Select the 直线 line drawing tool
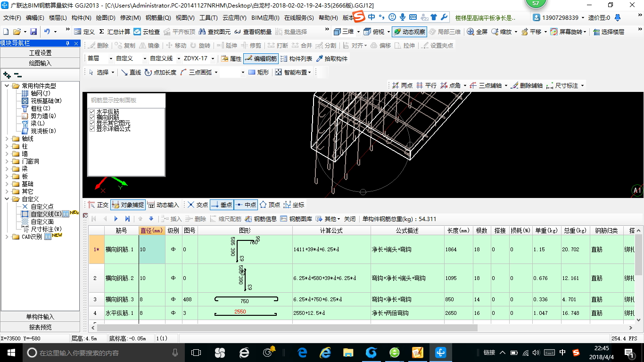 pyautogui.click(x=131, y=72)
